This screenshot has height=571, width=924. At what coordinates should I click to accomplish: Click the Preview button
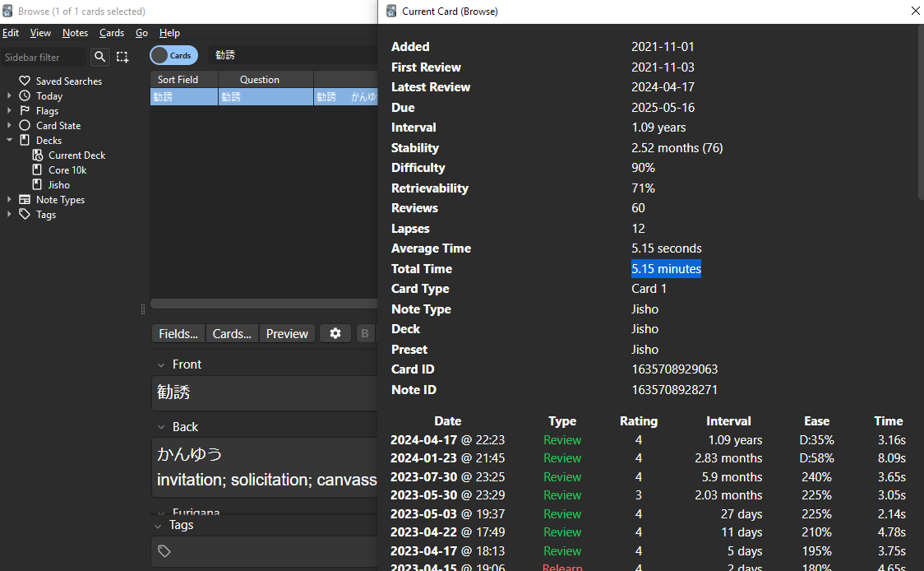click(x=287, y=333)
